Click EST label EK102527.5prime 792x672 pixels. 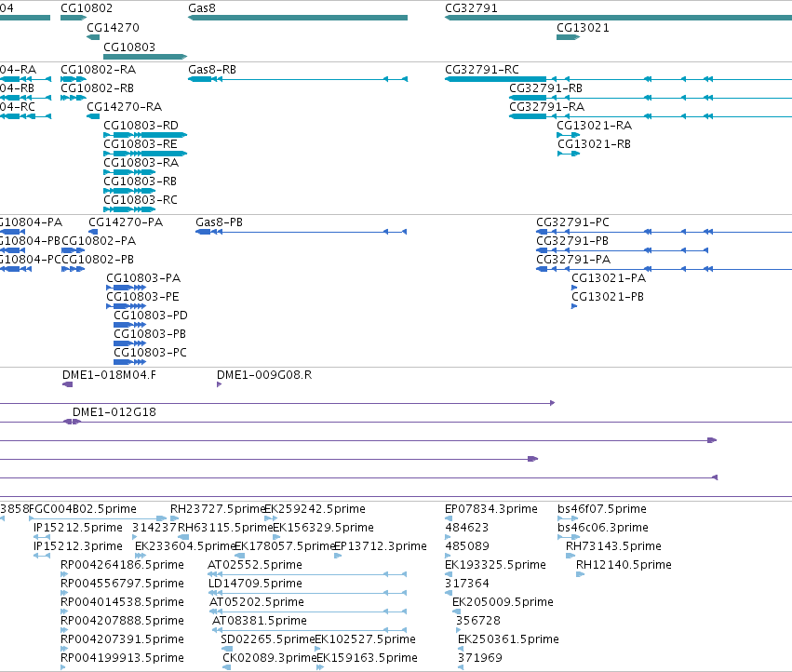point(365,639)
